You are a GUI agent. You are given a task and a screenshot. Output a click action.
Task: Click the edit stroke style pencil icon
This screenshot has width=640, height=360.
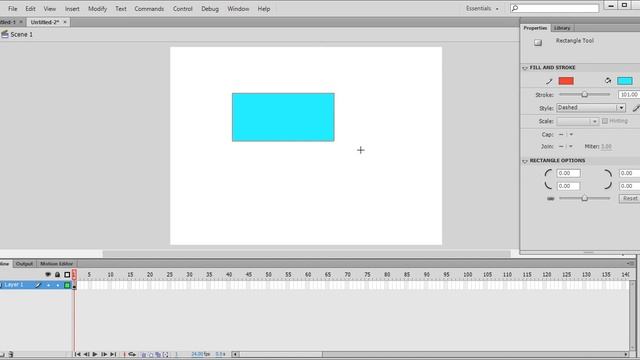click(x=636, y=108)
